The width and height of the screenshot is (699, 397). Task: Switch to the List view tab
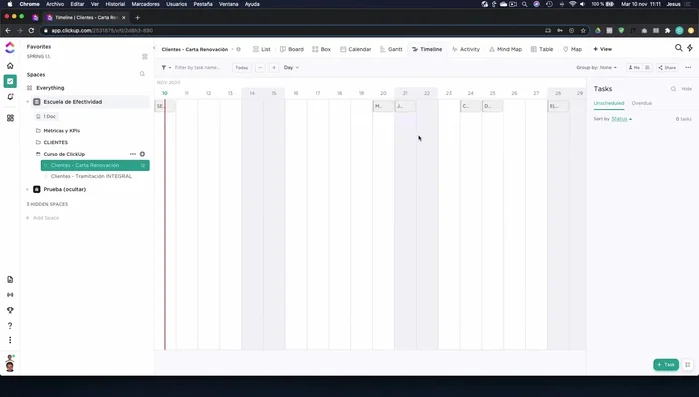[x=262, y=49]
